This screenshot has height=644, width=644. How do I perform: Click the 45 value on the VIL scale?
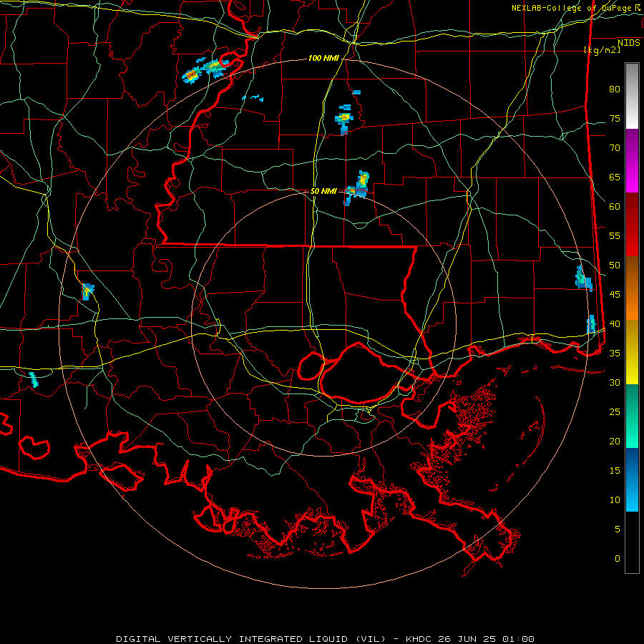615,295
